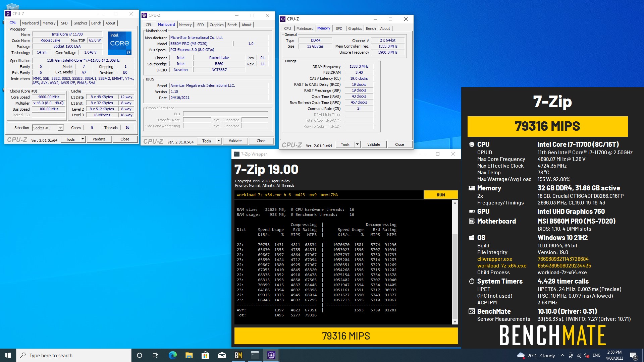Image resolution: width=644 pixels, height=362 pixels.
Task: Launch Microsoft Edge from taskbar
Action: pyautogui.click(x=172, y=355)
